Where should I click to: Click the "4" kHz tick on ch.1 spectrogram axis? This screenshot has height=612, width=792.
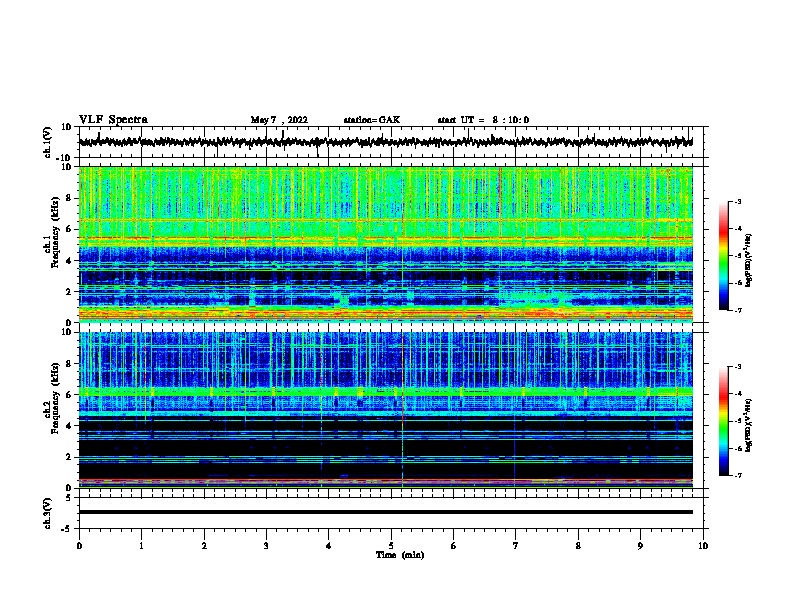pyautogui.click(x=70, y=261)
